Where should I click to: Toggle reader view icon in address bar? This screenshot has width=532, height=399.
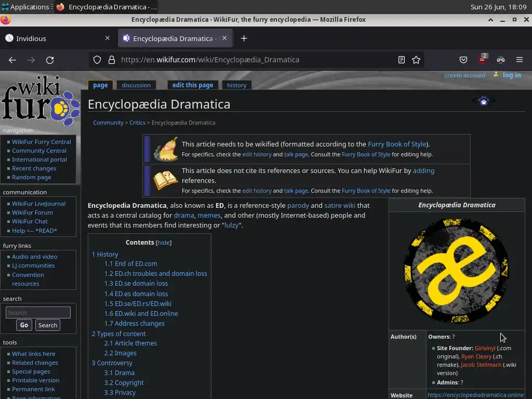coord(402,60)
